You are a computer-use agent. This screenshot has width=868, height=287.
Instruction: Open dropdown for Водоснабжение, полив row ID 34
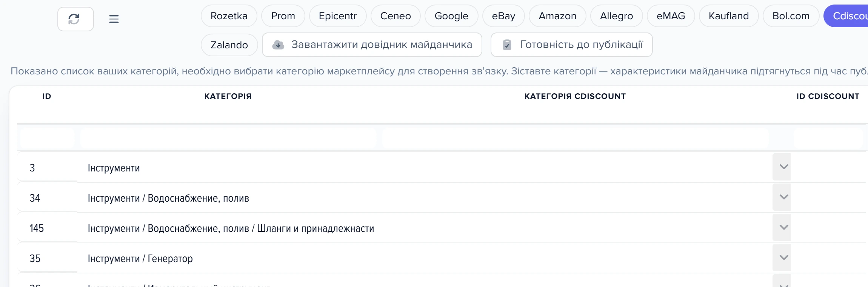pyautogui.click(x=782, y=197)
